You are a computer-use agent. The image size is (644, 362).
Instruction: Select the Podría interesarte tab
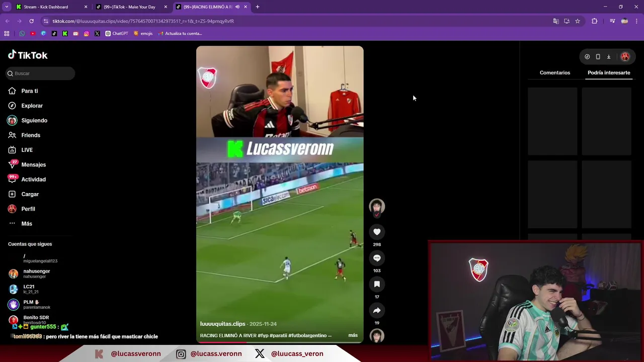tap(609, 73)
